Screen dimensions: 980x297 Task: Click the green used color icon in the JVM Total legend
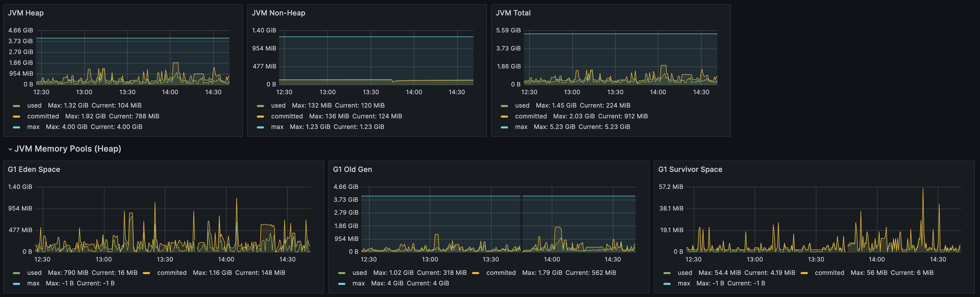pyautogui.click(x=504, y=106)
